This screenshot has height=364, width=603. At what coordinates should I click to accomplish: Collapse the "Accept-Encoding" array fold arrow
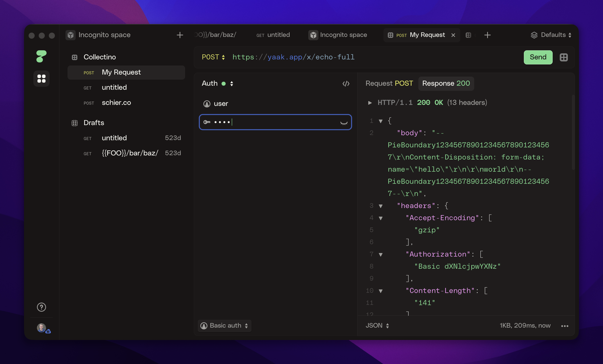coord(381,218)
